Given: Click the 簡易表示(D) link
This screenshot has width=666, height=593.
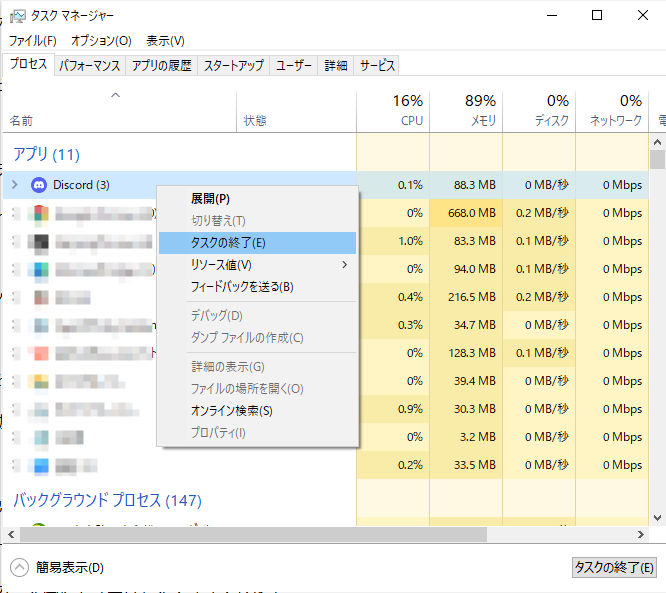Looking at the screenshot, I should point(70,568).
